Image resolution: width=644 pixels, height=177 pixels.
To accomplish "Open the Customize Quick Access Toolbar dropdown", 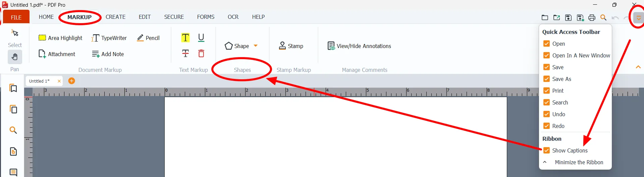I will 639,18.
